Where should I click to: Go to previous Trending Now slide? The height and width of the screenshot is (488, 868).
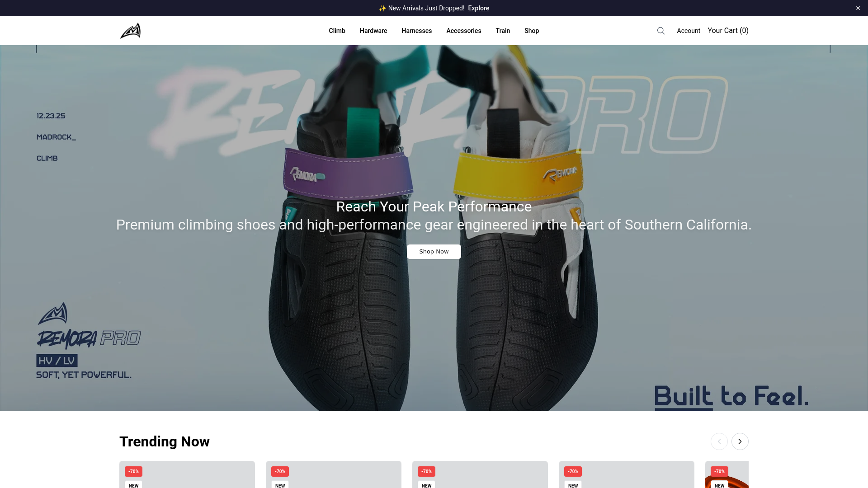pos(719,441)
